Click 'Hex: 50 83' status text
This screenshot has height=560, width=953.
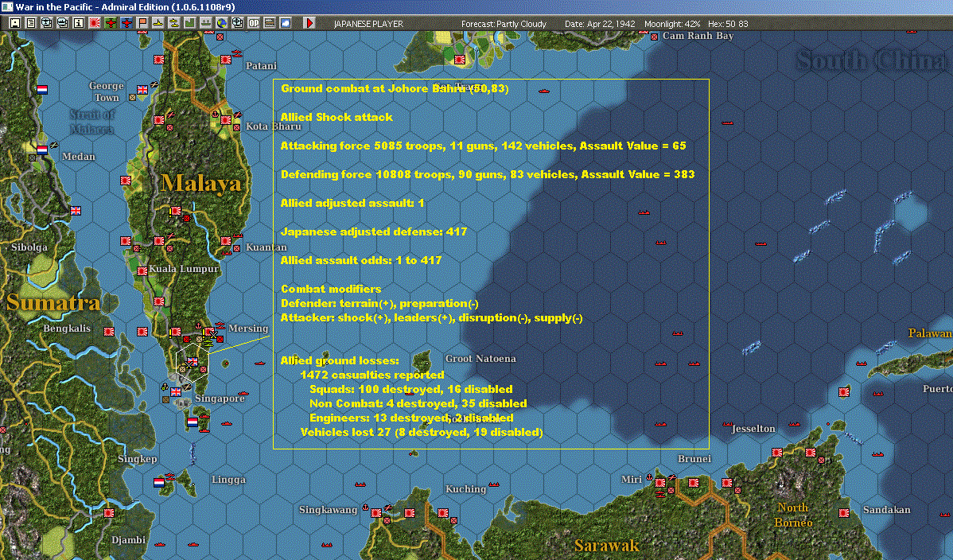coord(728,24)
